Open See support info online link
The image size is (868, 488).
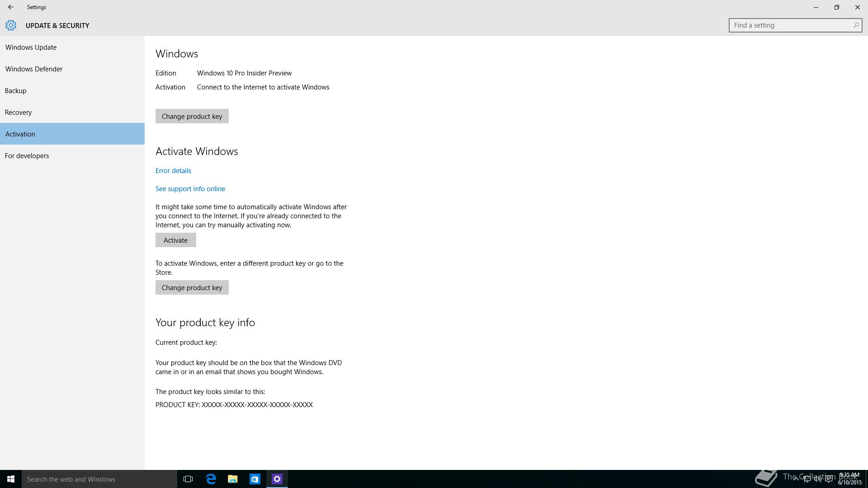click(190, 189)
